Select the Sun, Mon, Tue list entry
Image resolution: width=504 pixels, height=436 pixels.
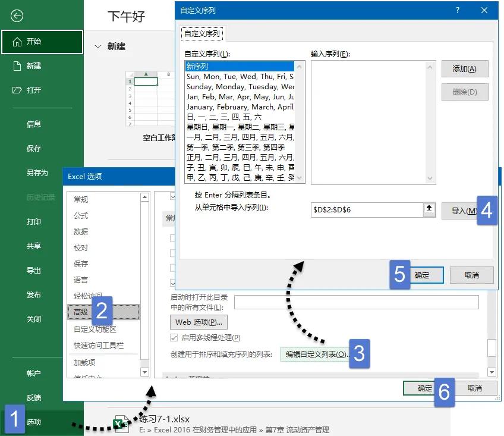(240, 77)
